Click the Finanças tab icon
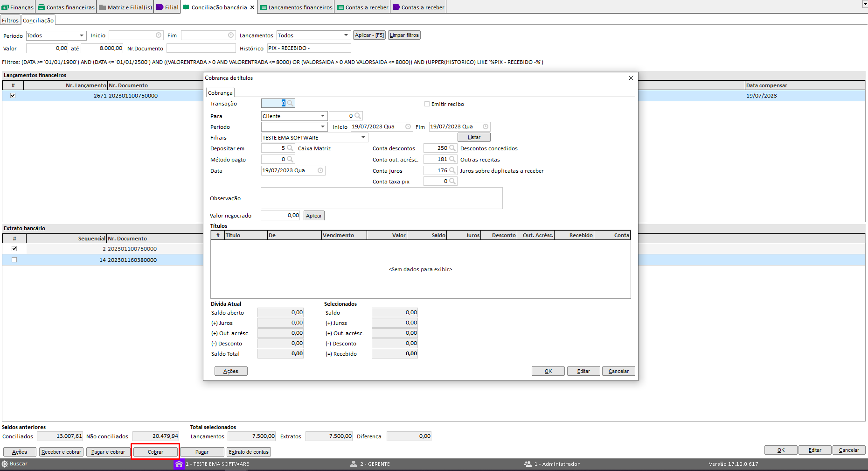The image size is (868, 471). click(x=5, y=7)
